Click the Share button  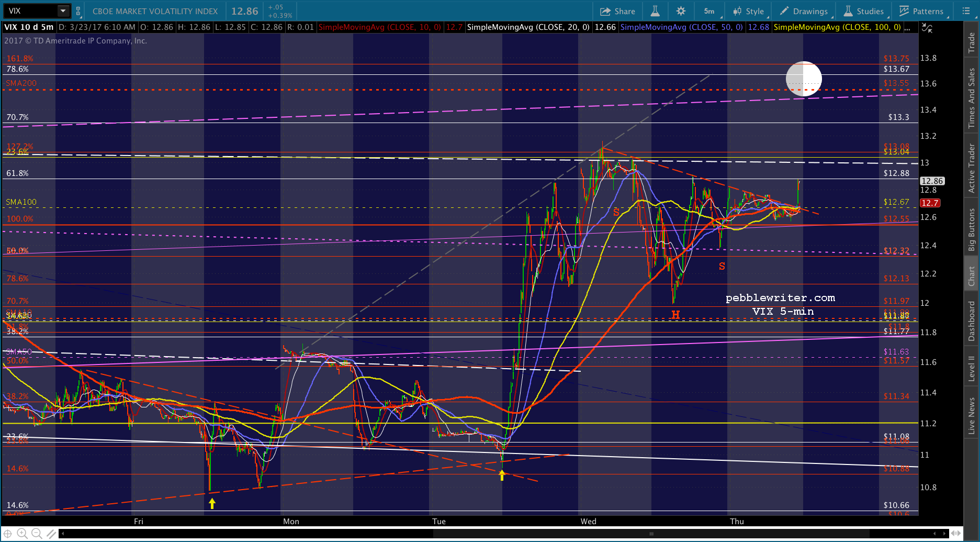(617, 11)
